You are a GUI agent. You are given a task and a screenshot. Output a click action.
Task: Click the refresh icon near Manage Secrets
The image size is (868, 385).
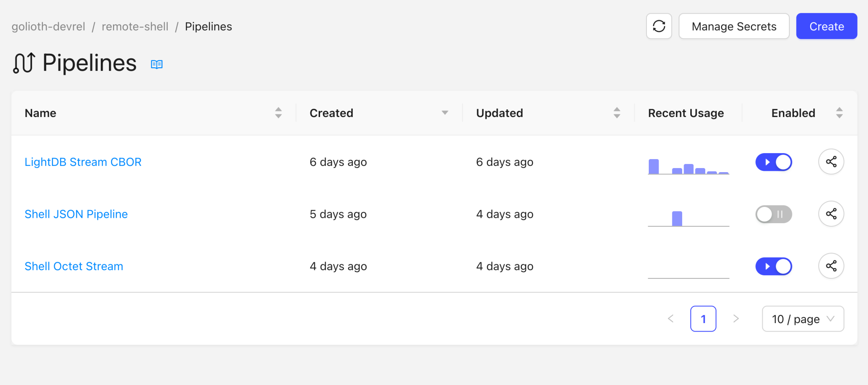659,26
